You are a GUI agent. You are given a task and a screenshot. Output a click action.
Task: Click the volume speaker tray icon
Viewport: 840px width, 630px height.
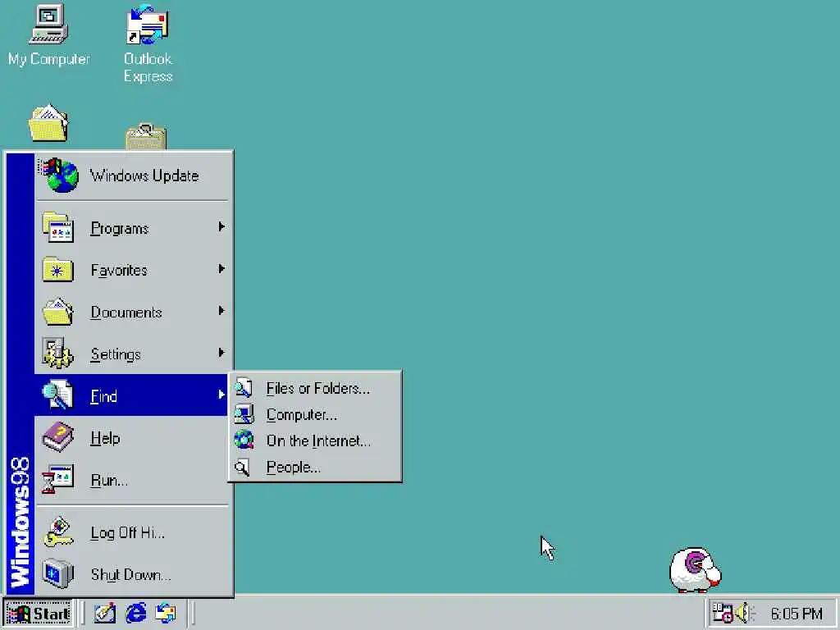coord(745,613)
